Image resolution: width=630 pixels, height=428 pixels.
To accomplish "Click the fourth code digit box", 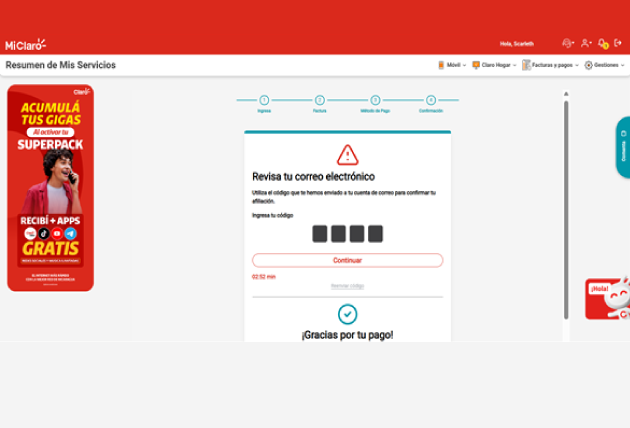I will pos(375,234).
